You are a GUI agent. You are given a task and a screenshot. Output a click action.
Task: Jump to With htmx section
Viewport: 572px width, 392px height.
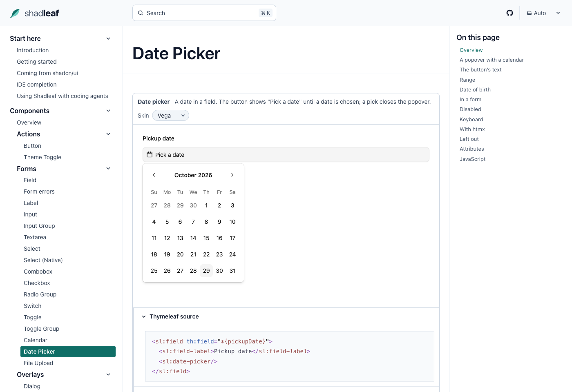pos(472,129)
